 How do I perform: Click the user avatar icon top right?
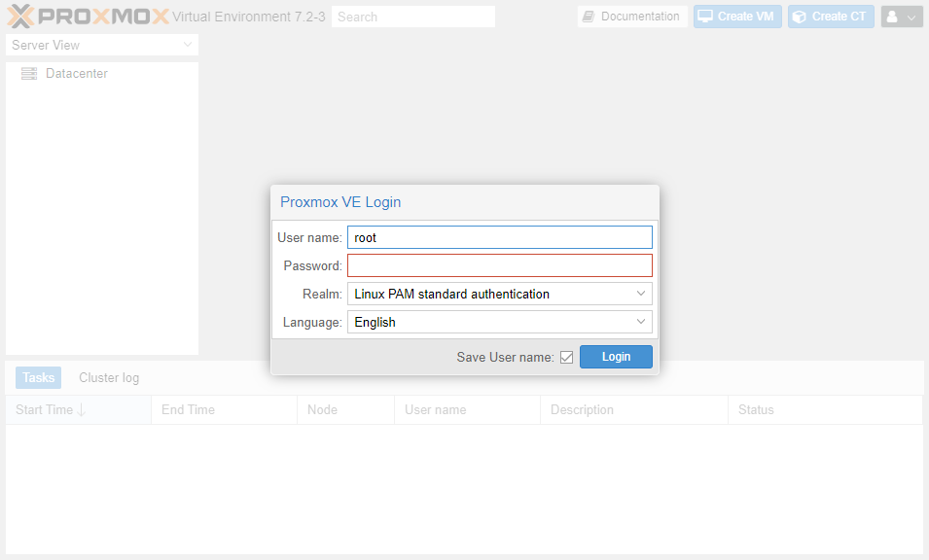point(893,16)
